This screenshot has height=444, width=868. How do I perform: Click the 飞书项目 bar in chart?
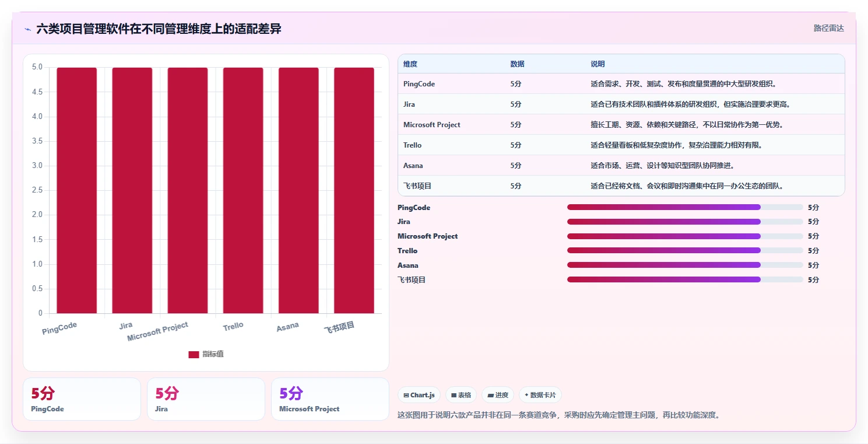pyautogui.click(x=354, y=191)
